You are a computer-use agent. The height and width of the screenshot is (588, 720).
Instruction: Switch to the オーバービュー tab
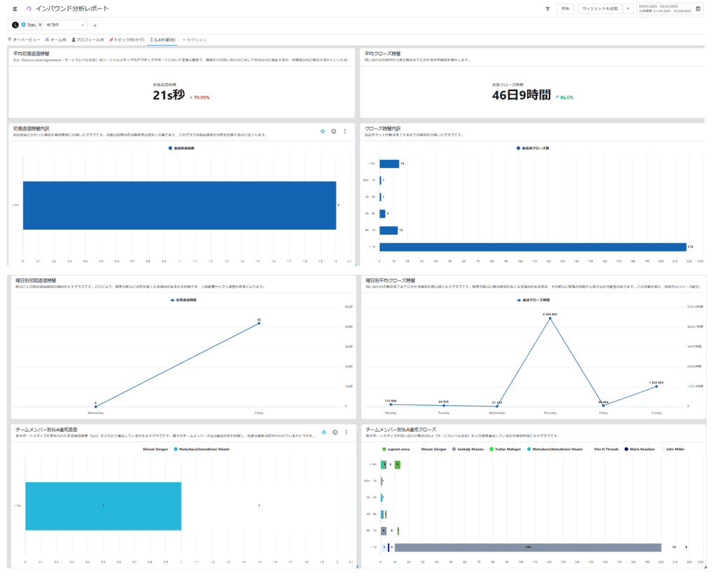tap(25, 40)
